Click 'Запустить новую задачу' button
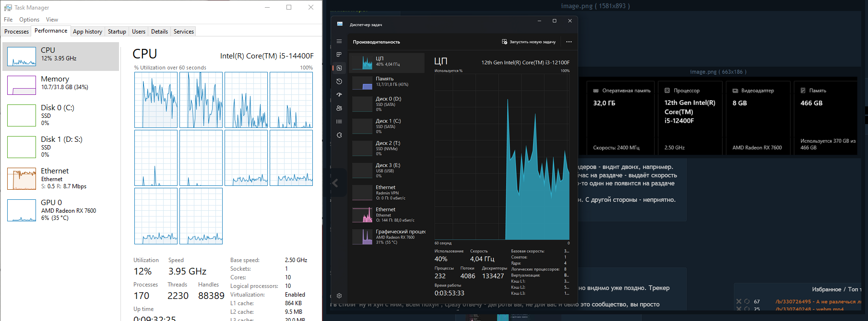868x321 pixels. [528, 42]
